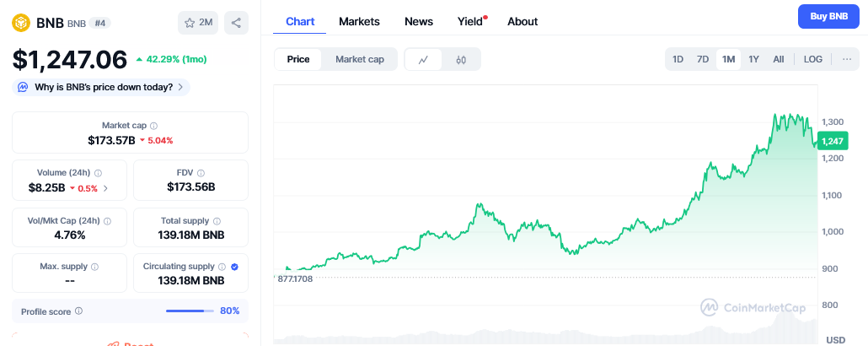Click the Buy BNB button

tap(828, 16)
